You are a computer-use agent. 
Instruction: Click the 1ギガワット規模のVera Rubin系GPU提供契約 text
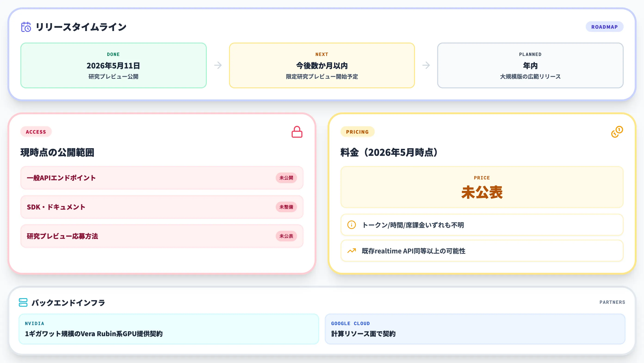pyautogui.click(x=94, y=334)
